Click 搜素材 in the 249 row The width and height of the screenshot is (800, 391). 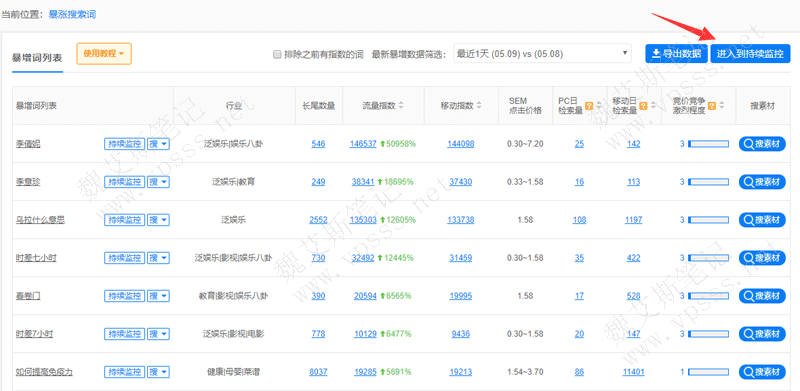[762, 182]
